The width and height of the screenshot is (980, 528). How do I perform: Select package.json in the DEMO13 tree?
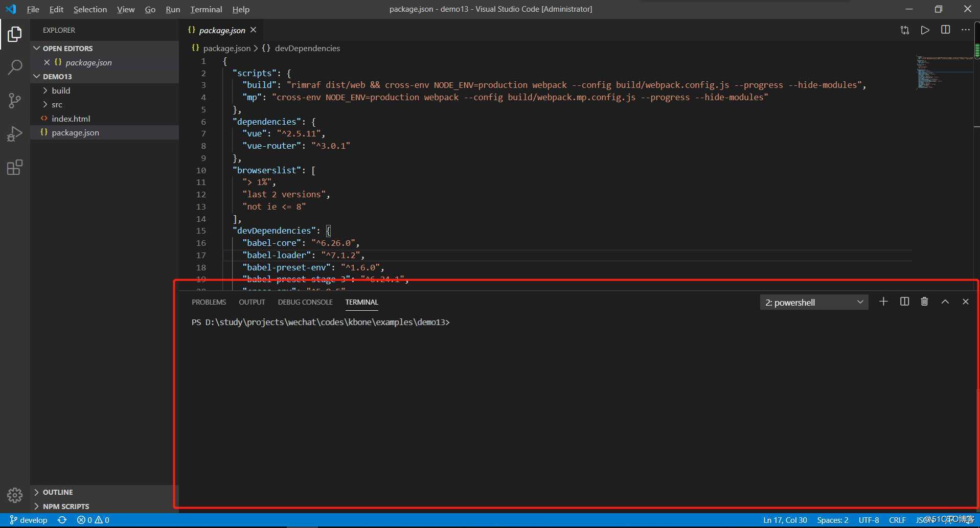point(105,132)
